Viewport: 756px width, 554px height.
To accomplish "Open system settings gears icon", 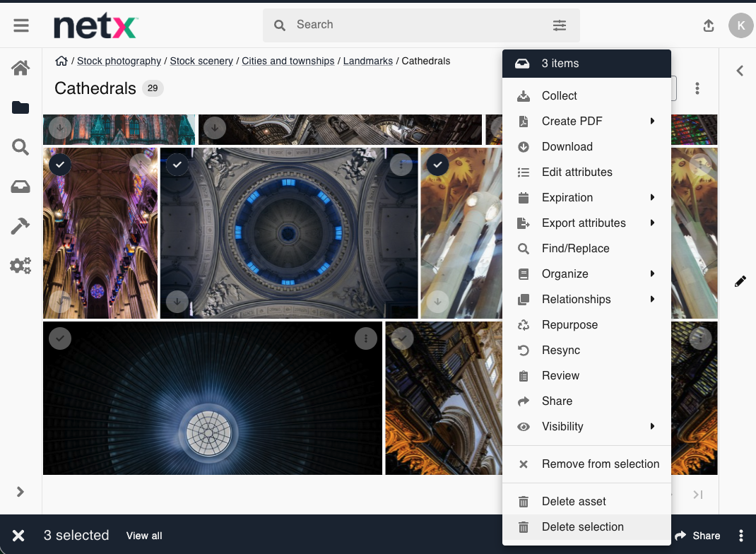I will point(20,266).
